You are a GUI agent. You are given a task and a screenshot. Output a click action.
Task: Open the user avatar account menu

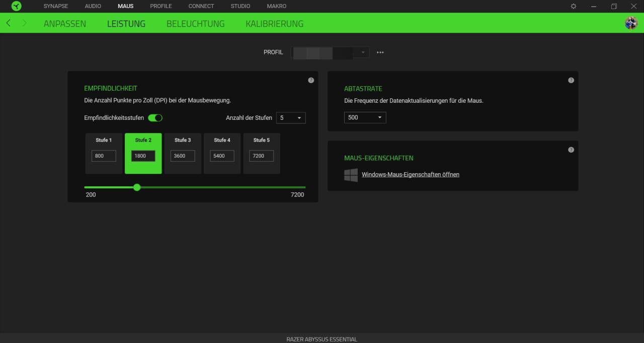coord(631,23)
